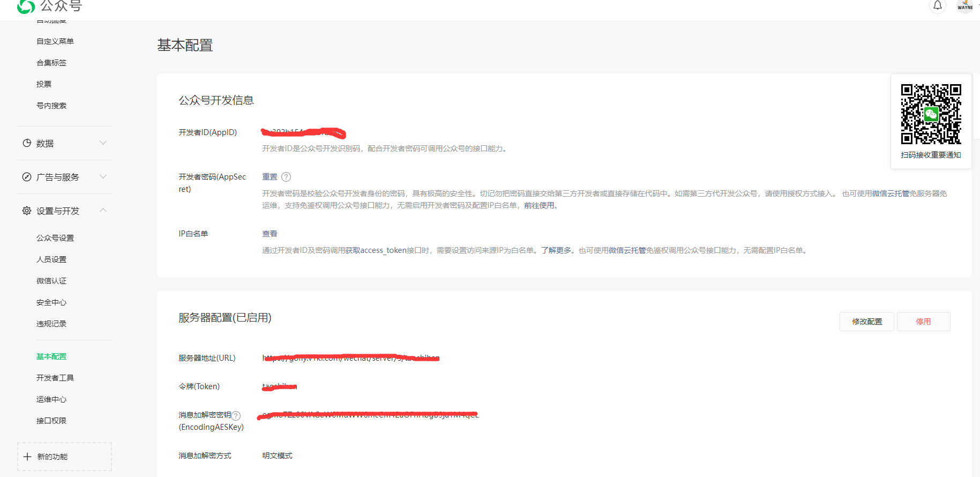
Task: Click the 设置与开发 gear icon
Action: click(x=27, y=211)
